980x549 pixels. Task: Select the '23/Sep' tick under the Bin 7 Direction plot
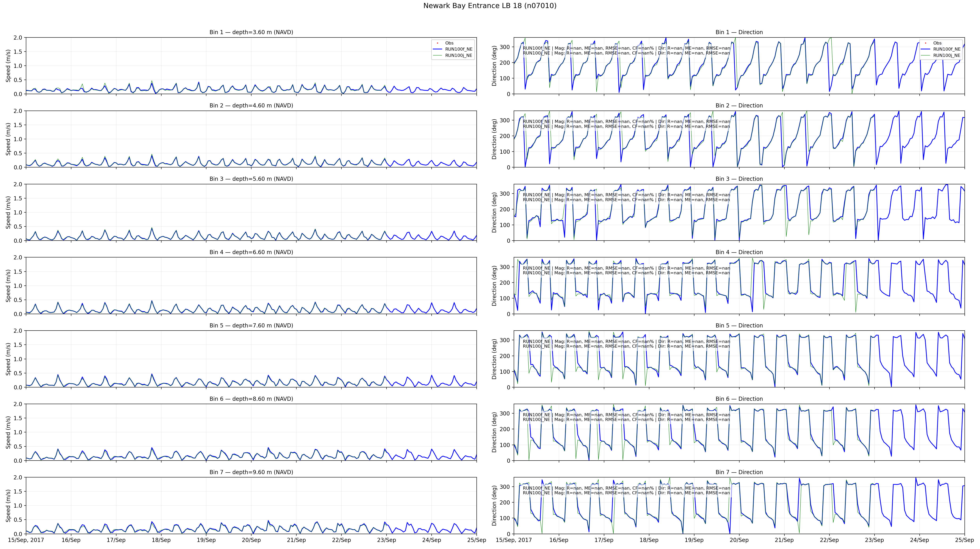tap(874, 540)
